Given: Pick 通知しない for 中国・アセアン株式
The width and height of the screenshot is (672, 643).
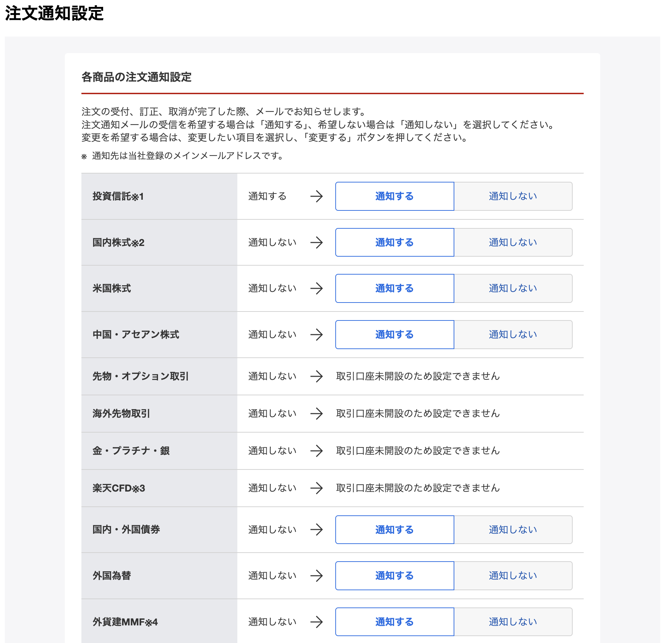Looking at the screenshot, I should (513, 335).
